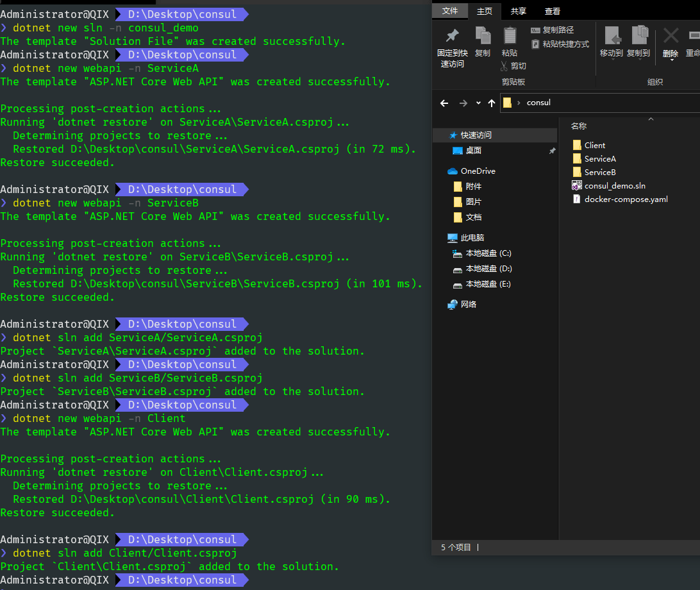Click the Pin to Quick Access (固定到快速访问) icon
Image resolution: width=700 pixels, height=590 pixels.
click(x=452, y=37)
